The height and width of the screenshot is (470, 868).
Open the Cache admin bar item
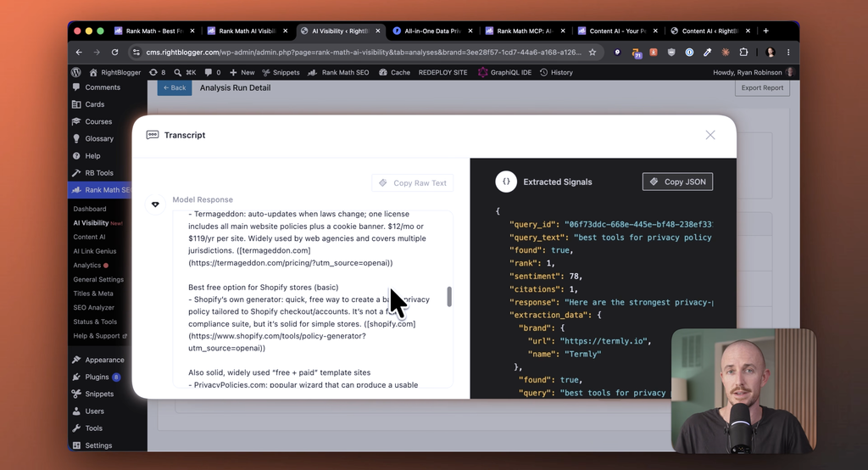(x=395, y=73)
